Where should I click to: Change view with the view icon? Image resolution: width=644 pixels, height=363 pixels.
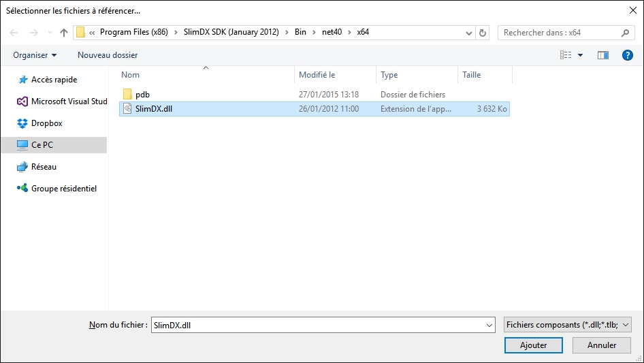click(566, 55)
